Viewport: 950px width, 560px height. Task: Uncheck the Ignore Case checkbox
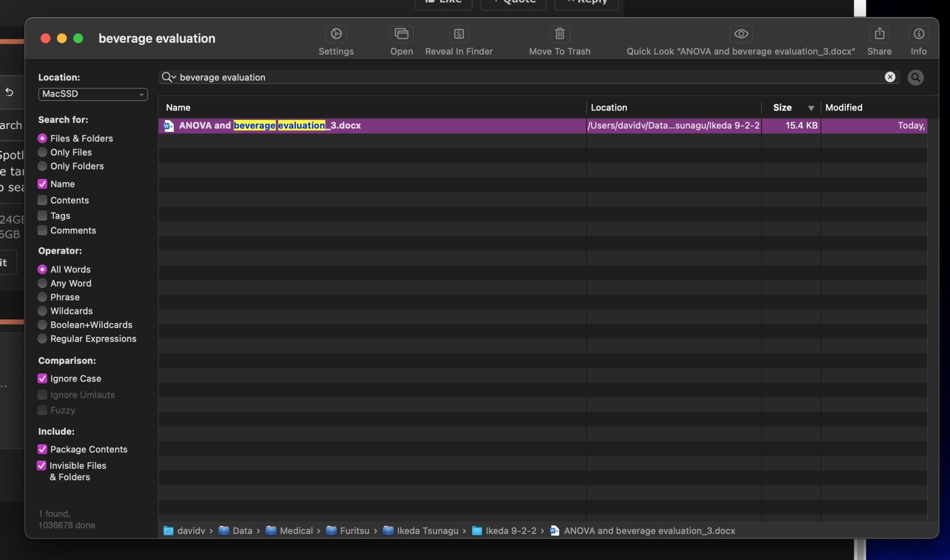42,379
